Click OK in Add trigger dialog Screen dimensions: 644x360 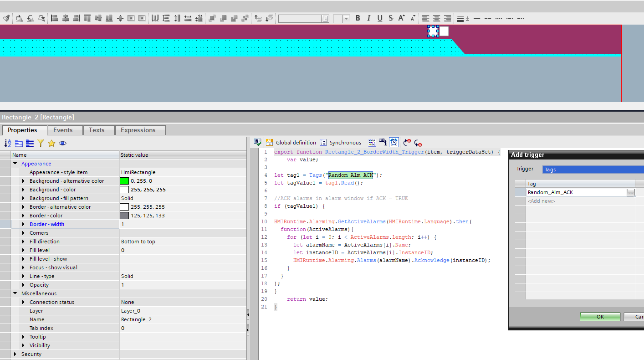[600, 317]
